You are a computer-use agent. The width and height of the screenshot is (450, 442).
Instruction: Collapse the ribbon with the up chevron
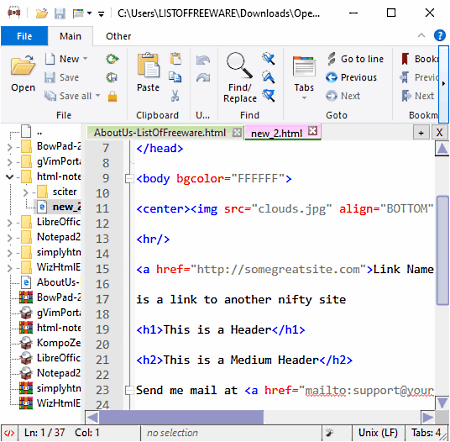coord(421,35)
